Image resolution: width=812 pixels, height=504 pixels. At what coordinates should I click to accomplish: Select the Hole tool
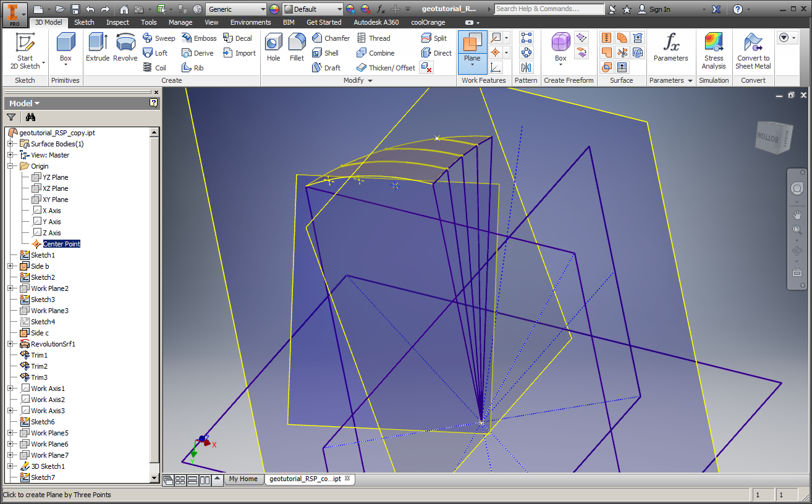tap(274, 48)
